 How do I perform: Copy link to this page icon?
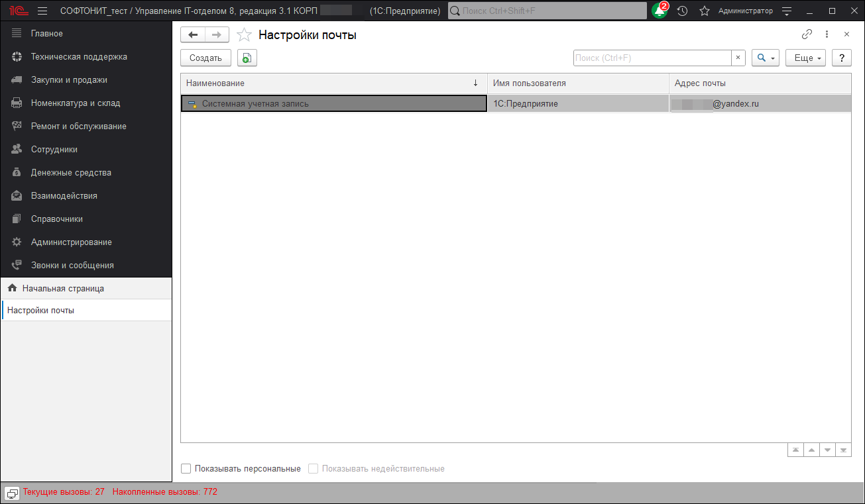807,34
